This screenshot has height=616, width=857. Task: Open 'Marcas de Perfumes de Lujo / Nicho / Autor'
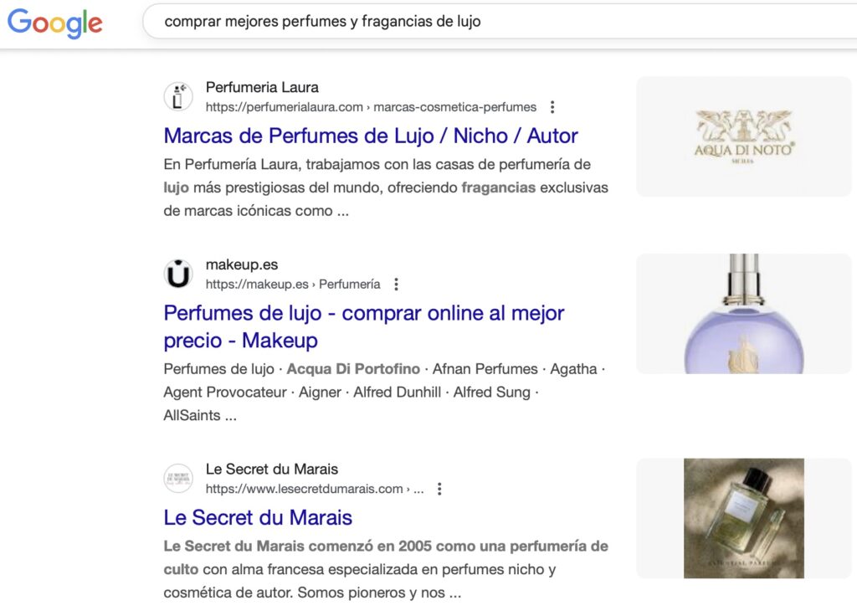[371, 136]
